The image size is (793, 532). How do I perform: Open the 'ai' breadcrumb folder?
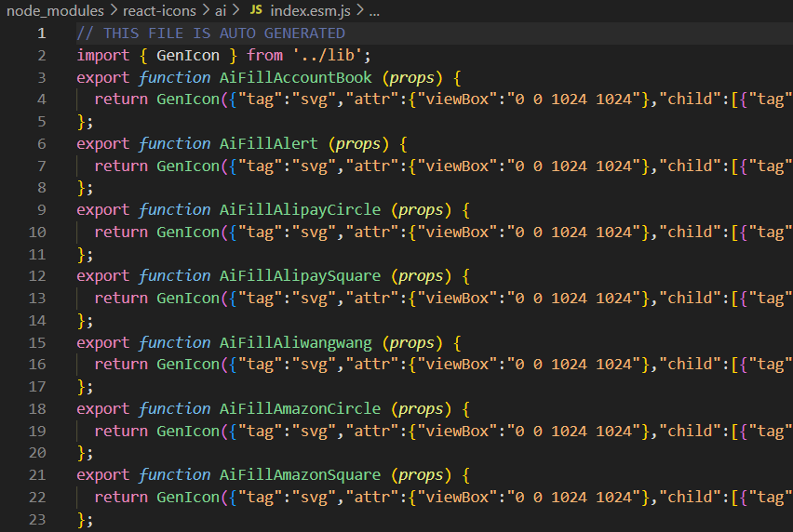tap(221, 10)
